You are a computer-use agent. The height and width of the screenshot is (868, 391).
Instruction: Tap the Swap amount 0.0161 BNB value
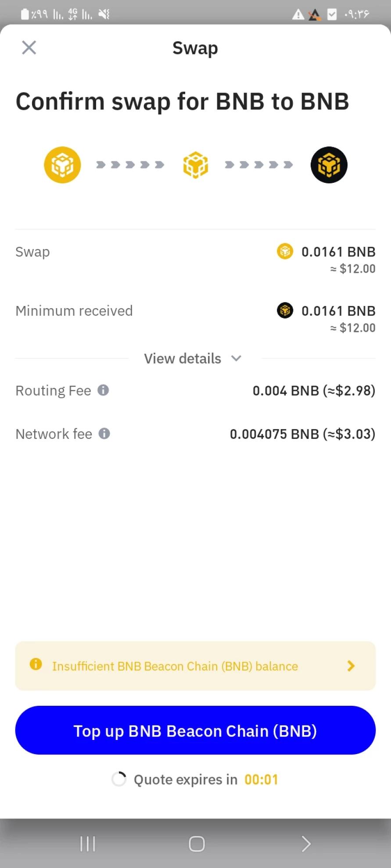pyautogui.click(x=338, y=252)
